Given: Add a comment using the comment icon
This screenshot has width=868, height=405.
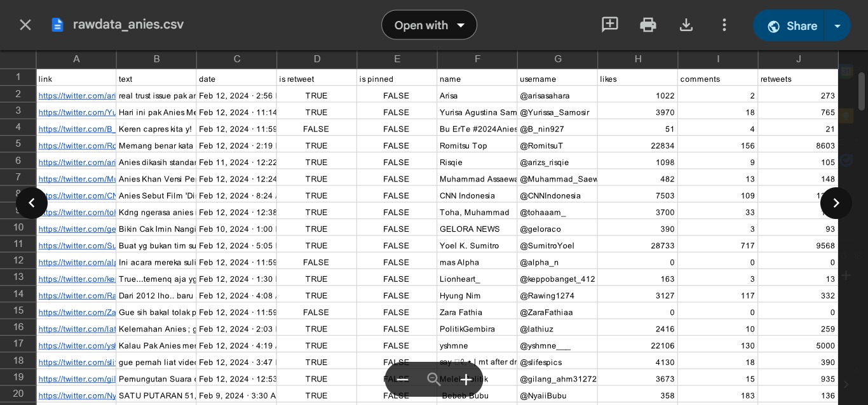Looking at the screenshot, I should 610,25.
